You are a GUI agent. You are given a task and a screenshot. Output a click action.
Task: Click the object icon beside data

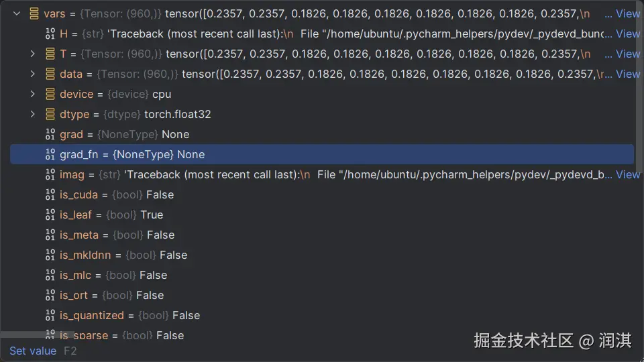50,74
